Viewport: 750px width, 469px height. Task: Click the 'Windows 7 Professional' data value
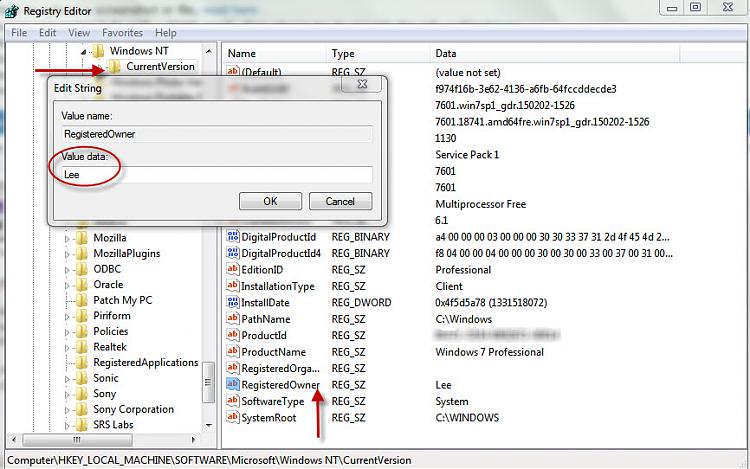pyautogui.click(x=489, y=352)
